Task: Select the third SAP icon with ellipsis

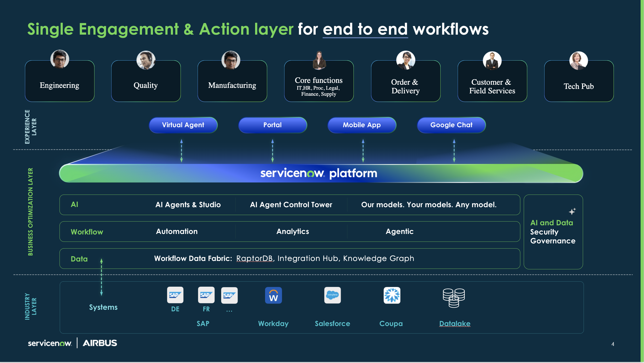Action: pos(229,295)
